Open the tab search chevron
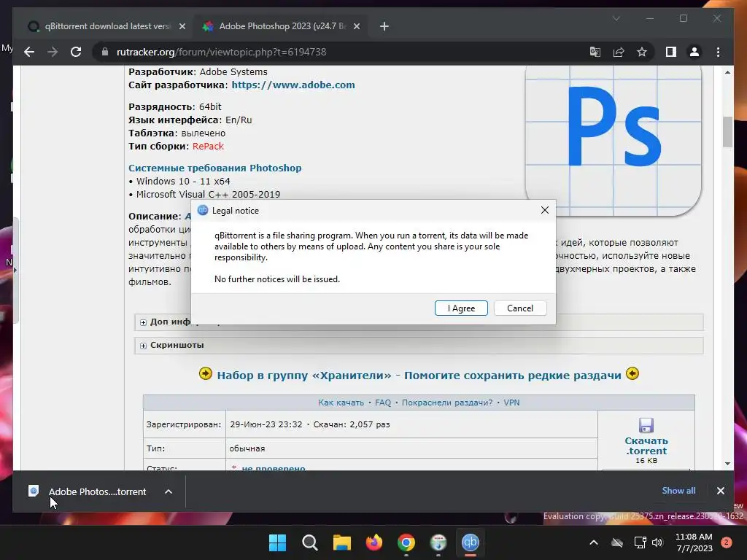 (x=616, y=18)
